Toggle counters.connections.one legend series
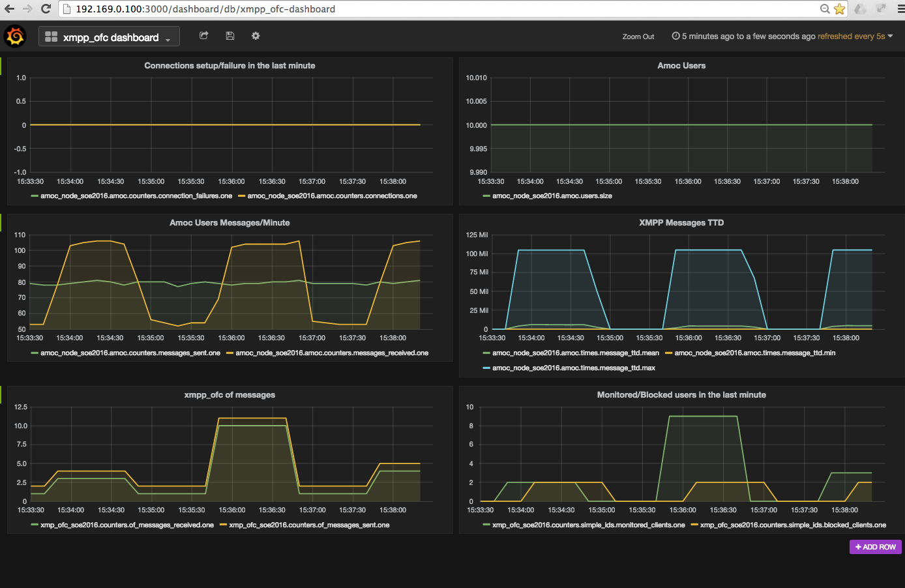 coord(332,196)
